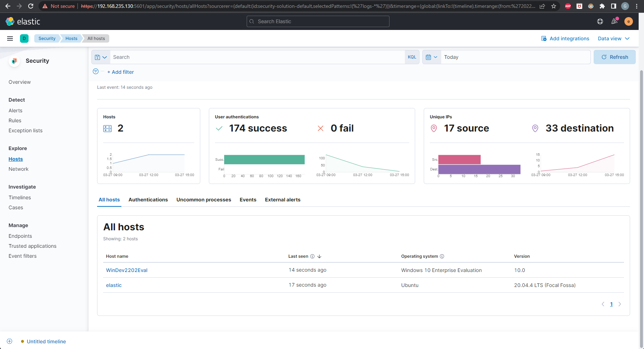Open the hamburger navigation menu
The width and height of the screenshot is (644, 349).
10,39
